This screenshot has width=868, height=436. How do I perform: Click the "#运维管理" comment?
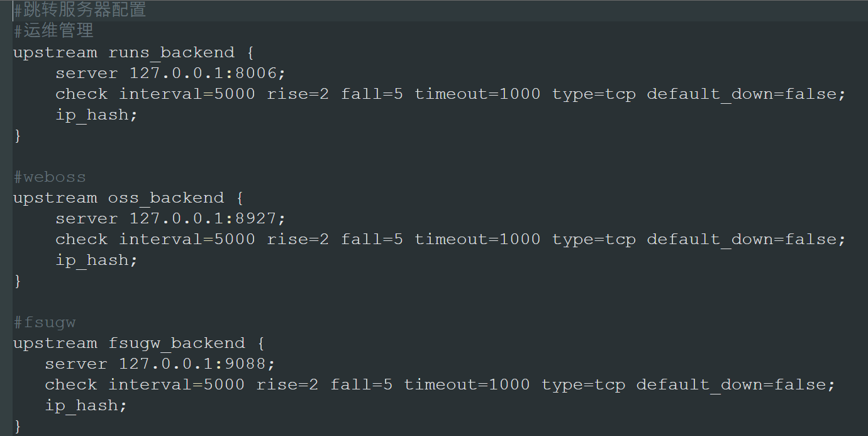coord(53,31)
